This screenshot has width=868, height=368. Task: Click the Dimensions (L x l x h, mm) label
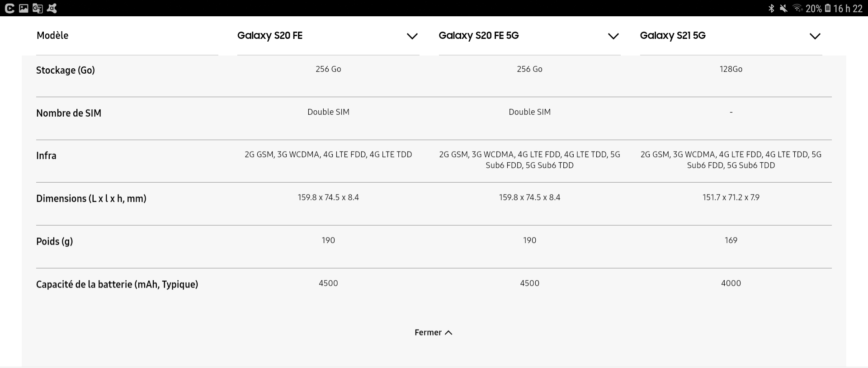91,198
